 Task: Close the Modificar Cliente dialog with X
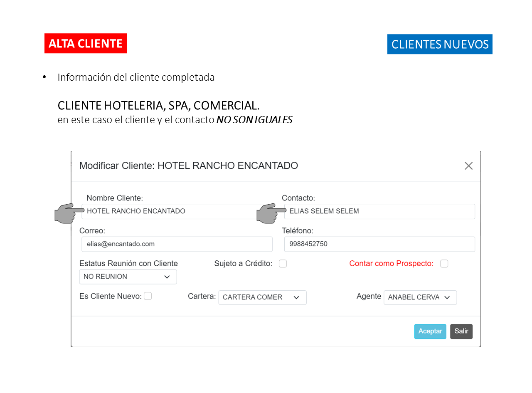point(468,166)
